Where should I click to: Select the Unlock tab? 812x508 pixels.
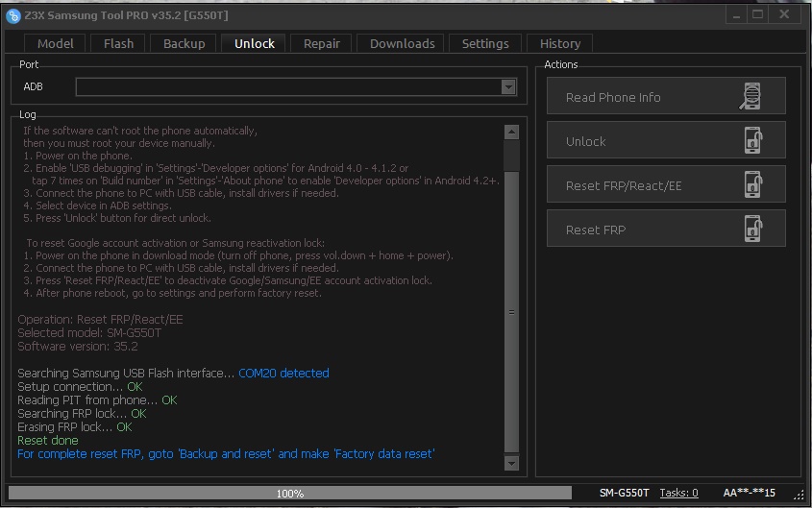click(x=255, y=43)
